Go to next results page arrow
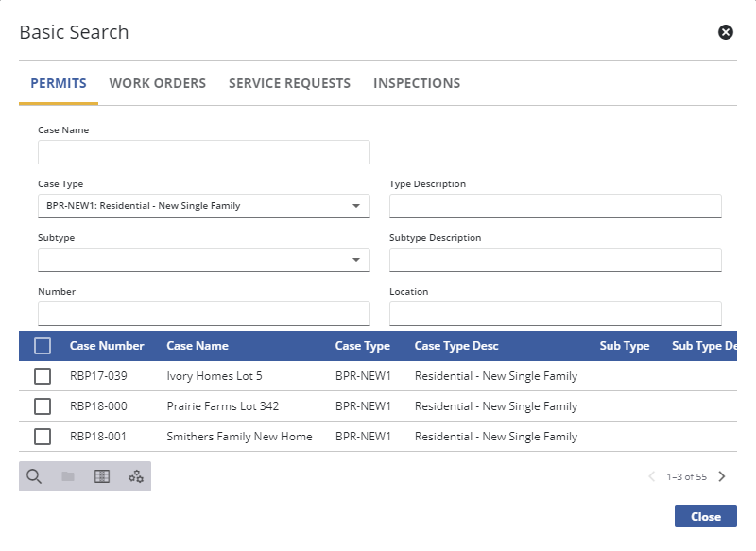 [x=722, y=476]
